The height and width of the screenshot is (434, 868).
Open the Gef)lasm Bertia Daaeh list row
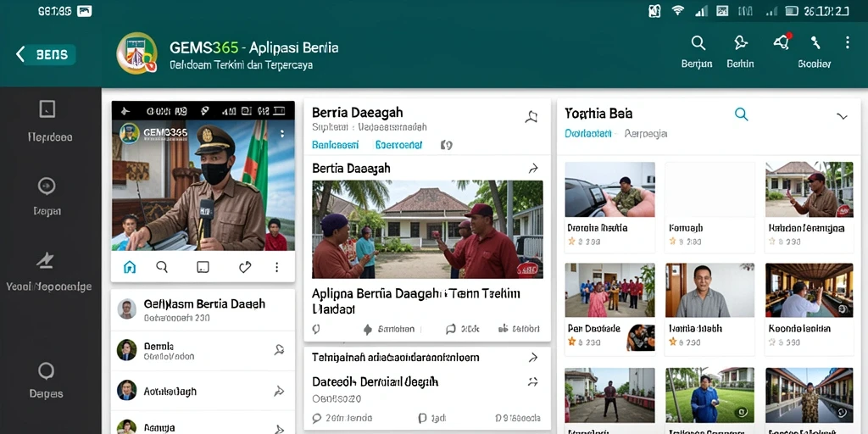tap(203, 310)
